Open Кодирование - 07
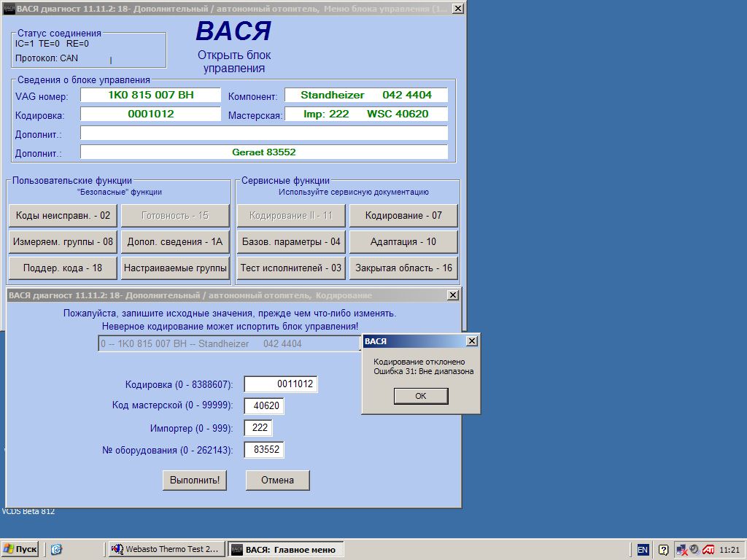 tap(403, 215)
